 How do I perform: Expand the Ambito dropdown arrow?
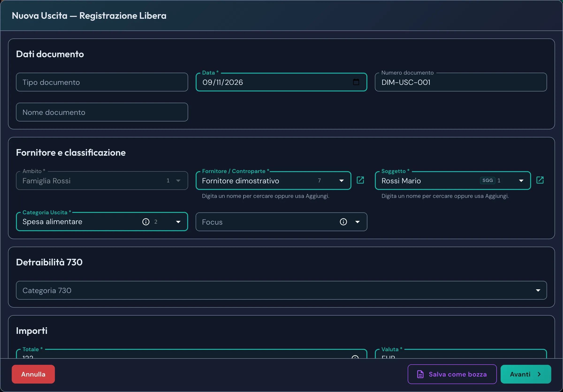pos(178,181)
